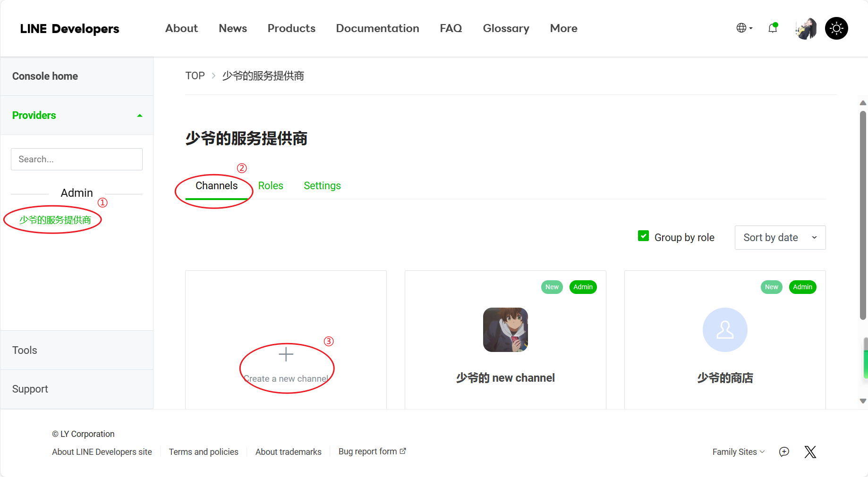
Task: Click the provider search field
Action: [77, 159]
